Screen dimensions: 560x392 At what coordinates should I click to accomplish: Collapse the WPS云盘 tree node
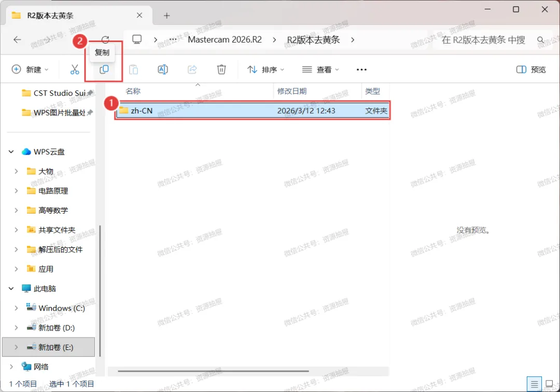11,152
